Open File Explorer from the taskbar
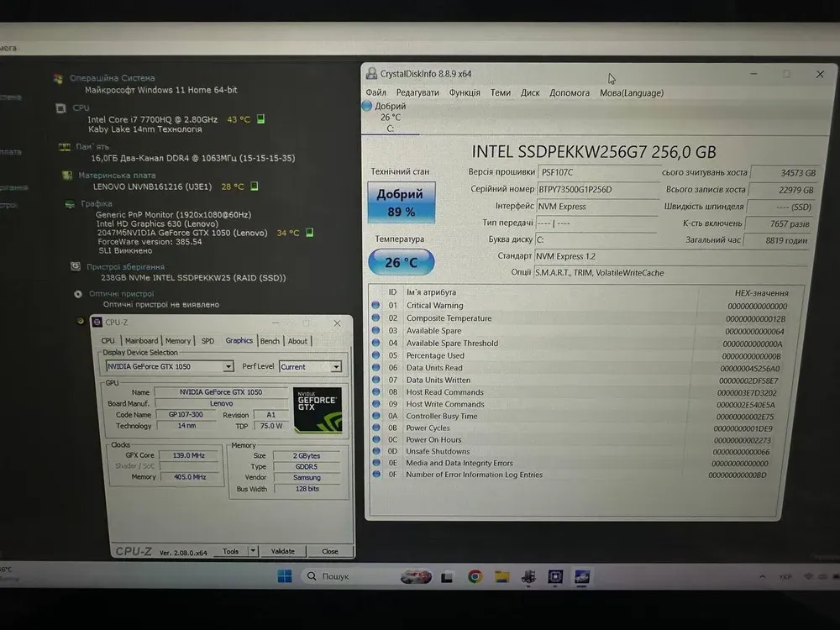 point(501,576)
